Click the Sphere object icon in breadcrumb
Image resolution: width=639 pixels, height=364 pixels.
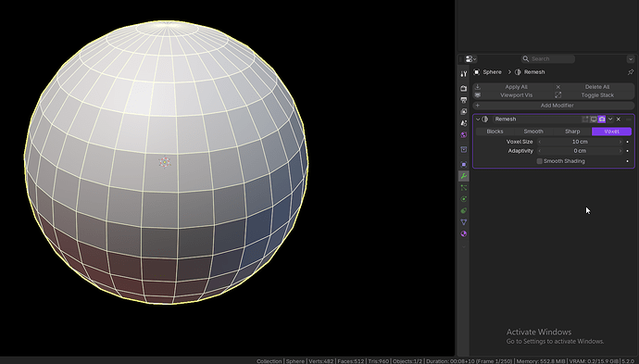point(476,72)
